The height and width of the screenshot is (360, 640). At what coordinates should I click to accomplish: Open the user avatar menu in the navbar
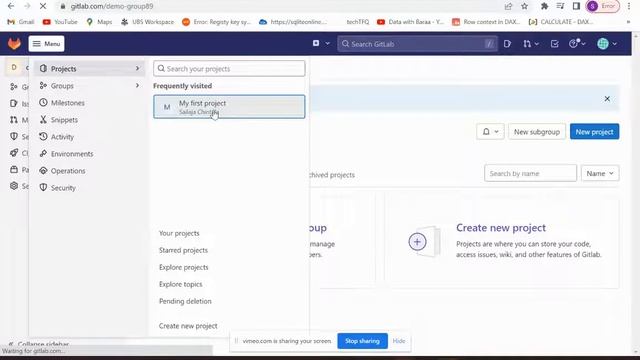pyautogui.click(x=607, y=44)
